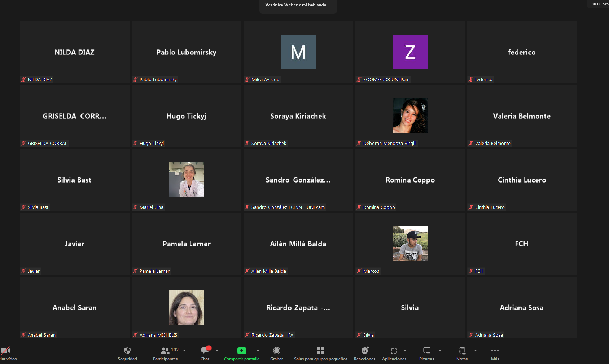
Task: Open the Notas icon
Action: pyautogui.click(x=462, y=351)
